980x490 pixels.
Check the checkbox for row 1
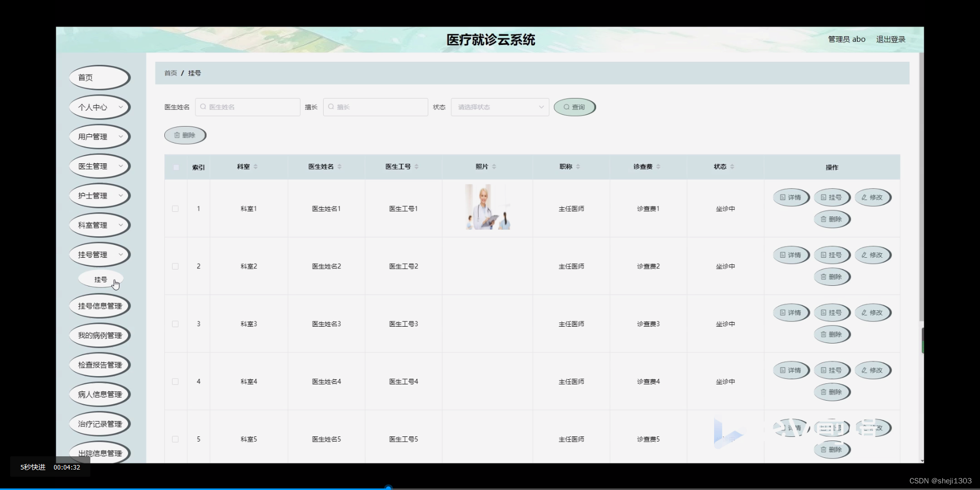[x=175, y=209]
